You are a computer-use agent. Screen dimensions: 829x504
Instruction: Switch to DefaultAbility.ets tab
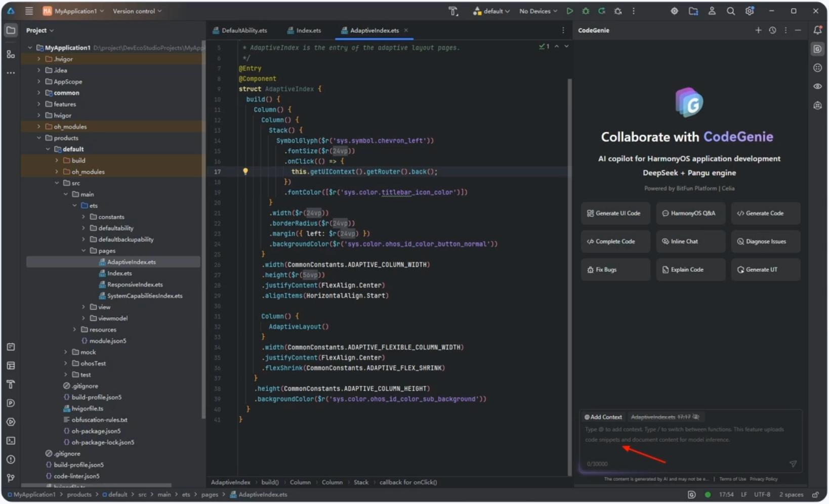coord(240,30)
